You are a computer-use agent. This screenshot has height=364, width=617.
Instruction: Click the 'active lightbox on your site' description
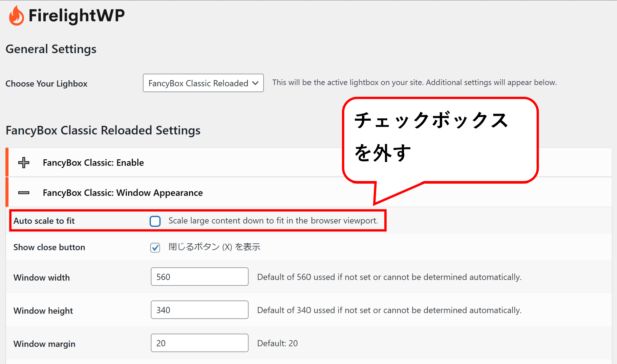tap(415, 82)
